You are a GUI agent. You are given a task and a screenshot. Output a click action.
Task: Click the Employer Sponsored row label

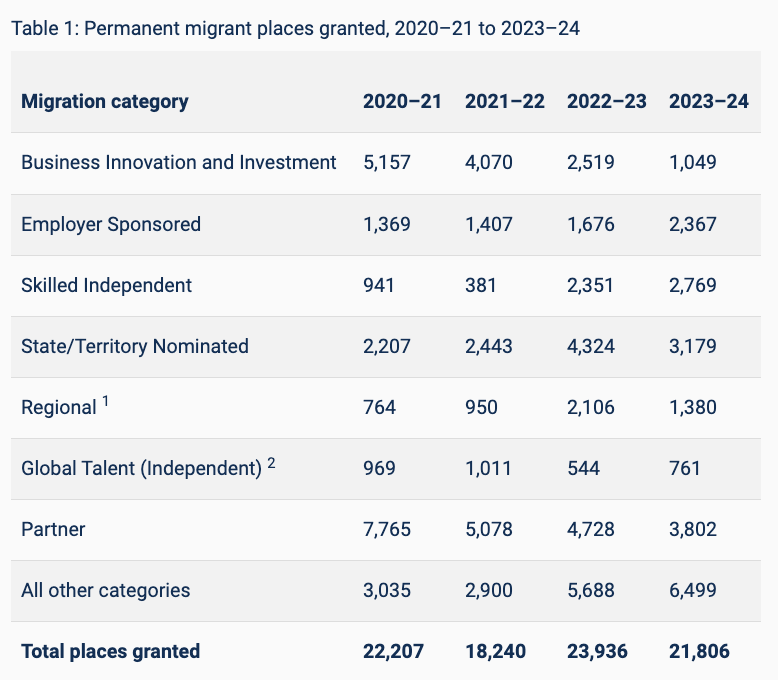[x=111, y=224]
